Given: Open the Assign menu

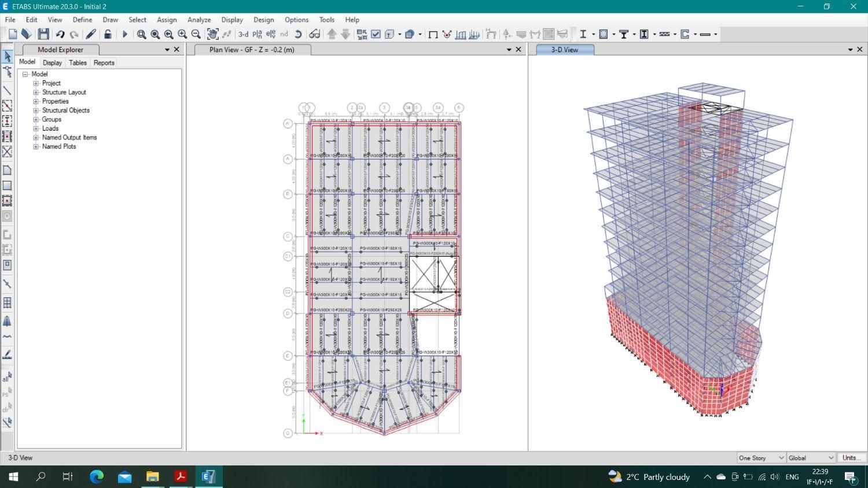Looking at the screenshot, I should coord(167,20).
